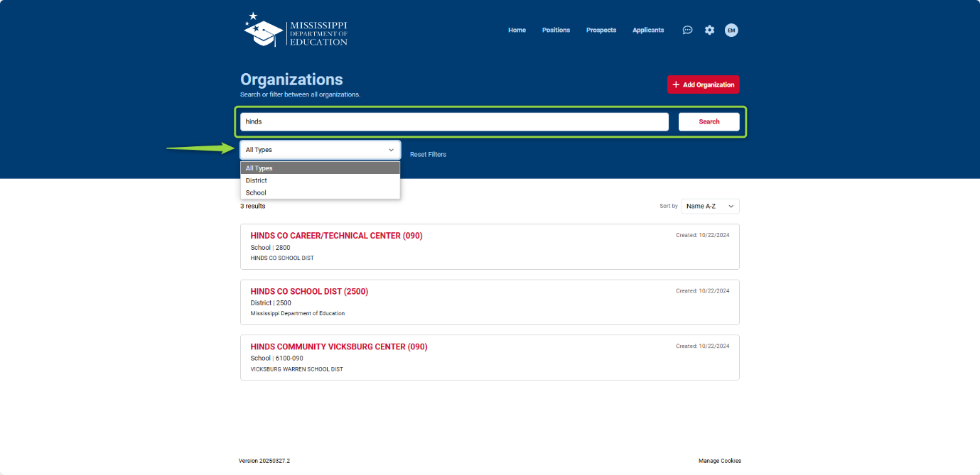Image resolution: width=980 pixels, height=475 pixels.
Task: Open the Applicants section
Action: pos(647,30)
